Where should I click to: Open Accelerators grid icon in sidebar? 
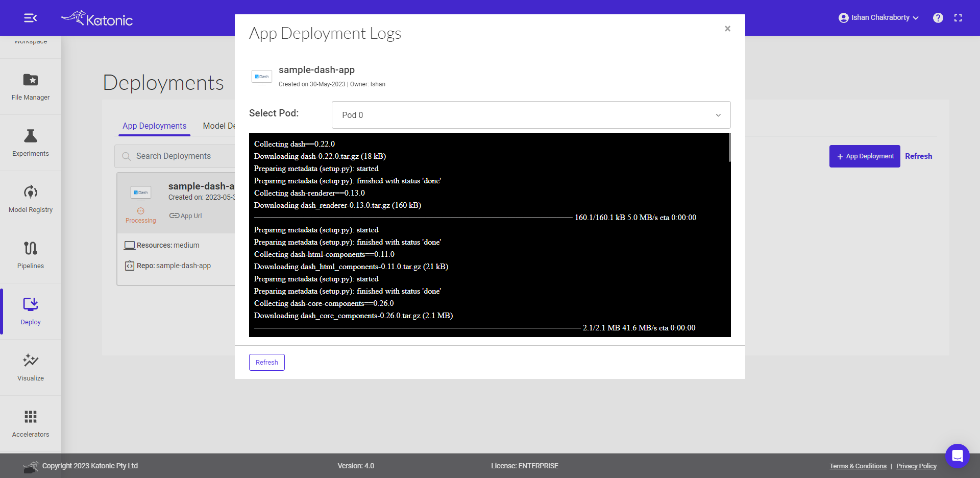[x=31, y=417]
